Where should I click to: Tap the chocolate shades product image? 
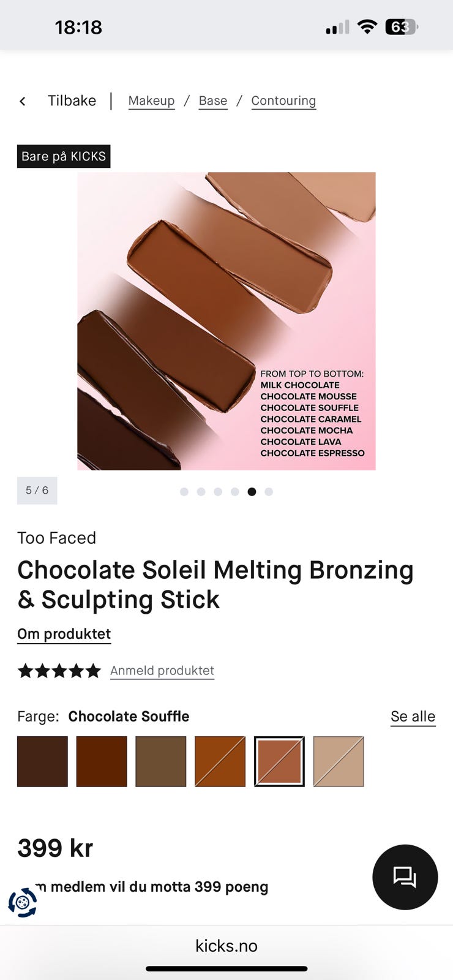click(x=226, y=321)
